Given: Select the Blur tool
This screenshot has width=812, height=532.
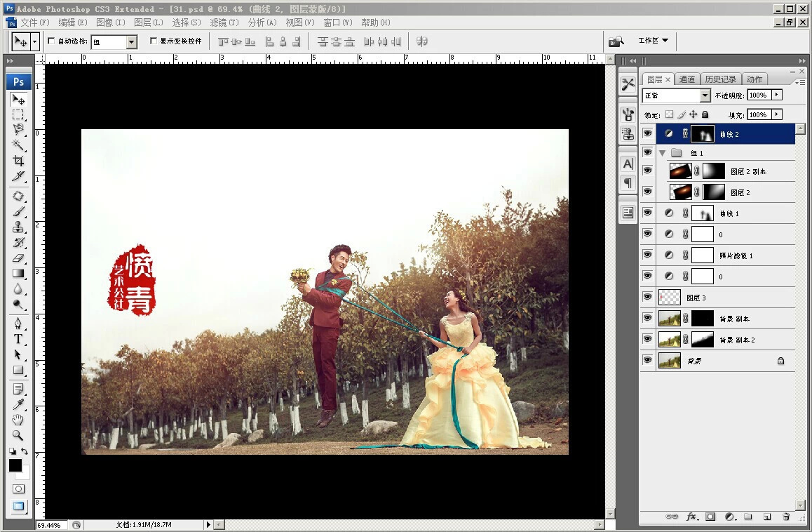Looking at the screenshot, I should click(18, 289).
